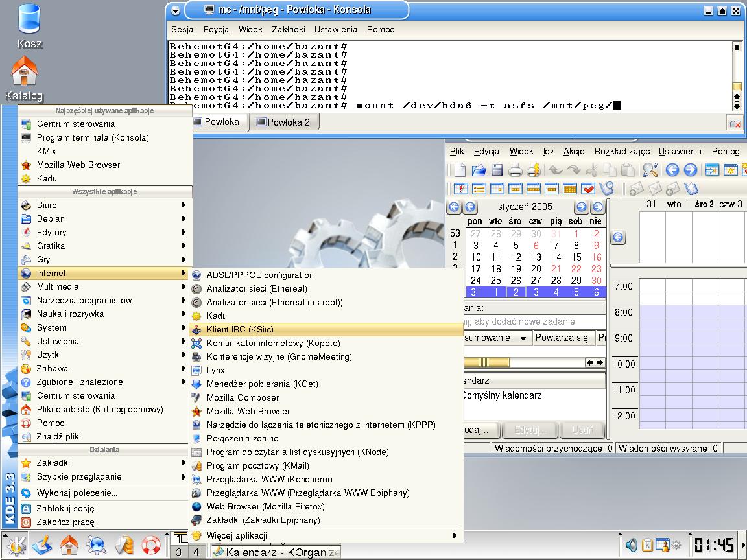The height and width of the screenshot is (560, 747).
Task: Click the 01:45 panel clock
Action: pyautogui.click(x=714, y=544)
